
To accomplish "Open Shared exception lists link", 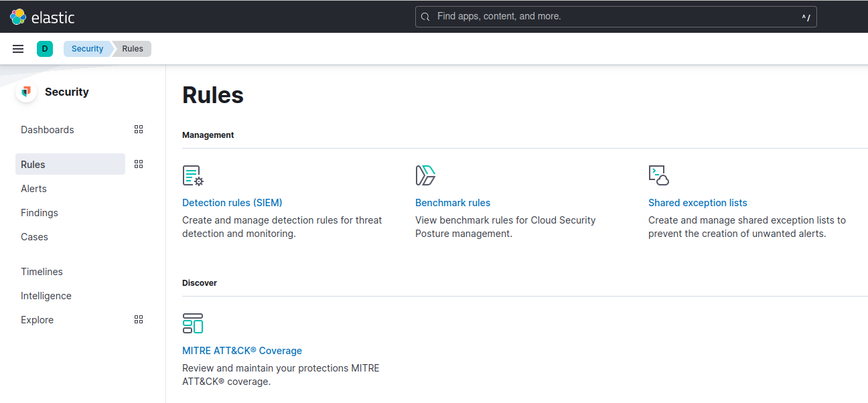I will pyautogui.click(x=698, y=203).
